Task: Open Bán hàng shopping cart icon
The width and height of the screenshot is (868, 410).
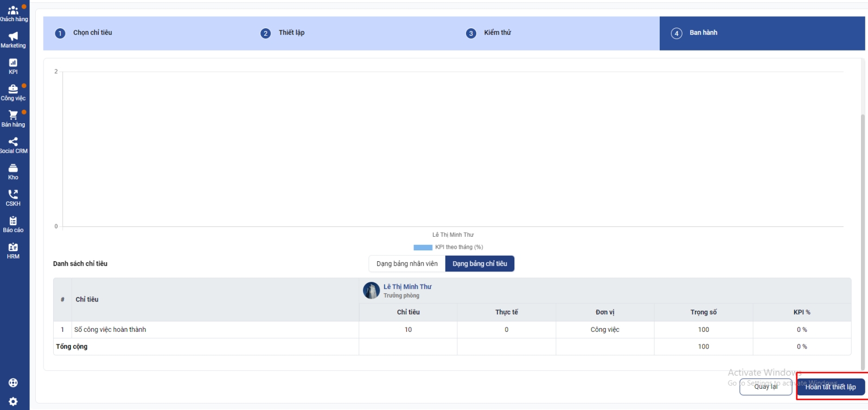Action: pyautogui.click(x=13, y=118)
